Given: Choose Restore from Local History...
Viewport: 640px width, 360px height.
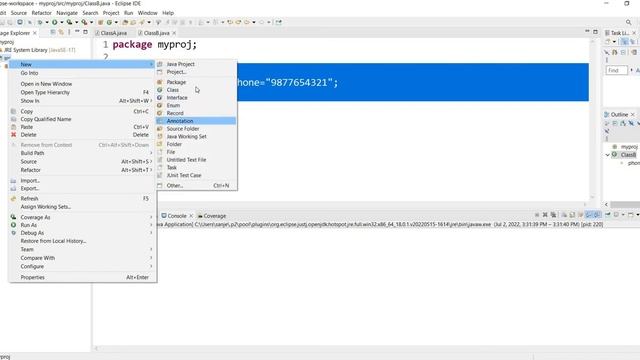Looking at the screenshot, I should pyautogui.click(x=83, y=241).
